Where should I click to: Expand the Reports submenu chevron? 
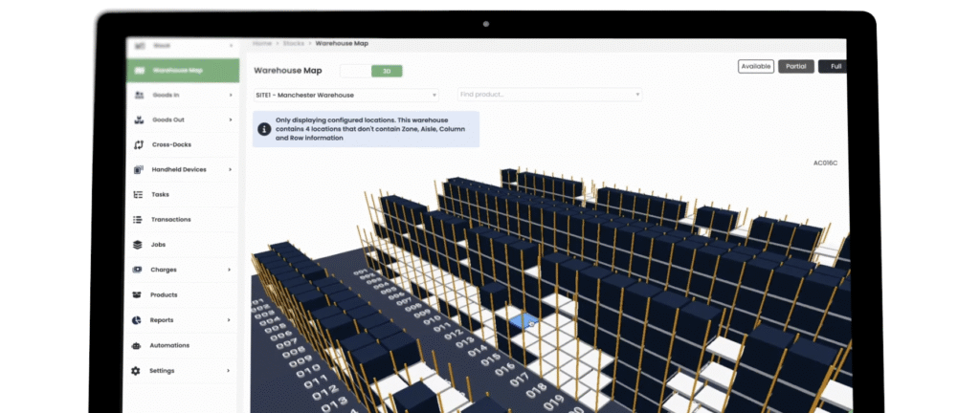tap(229, 320)
